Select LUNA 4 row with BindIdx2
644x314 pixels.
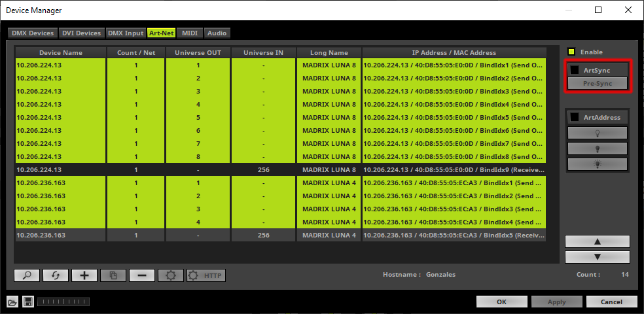click(x=281, y=196)
